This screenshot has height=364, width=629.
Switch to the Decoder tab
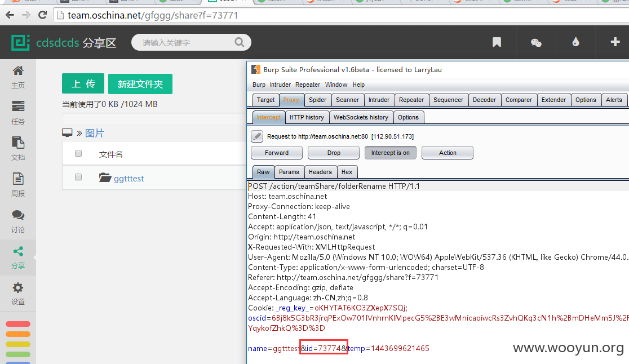(x=484, y=100)
